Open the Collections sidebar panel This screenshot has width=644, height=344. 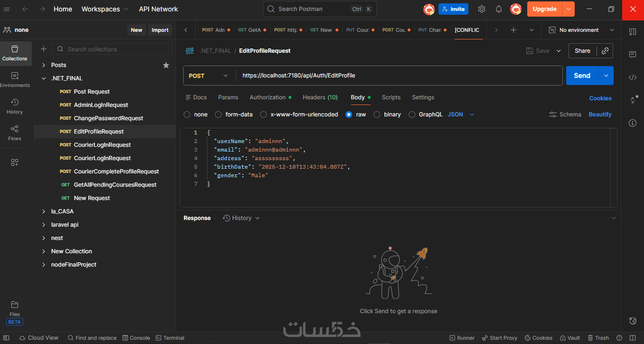tap(15, 53)
